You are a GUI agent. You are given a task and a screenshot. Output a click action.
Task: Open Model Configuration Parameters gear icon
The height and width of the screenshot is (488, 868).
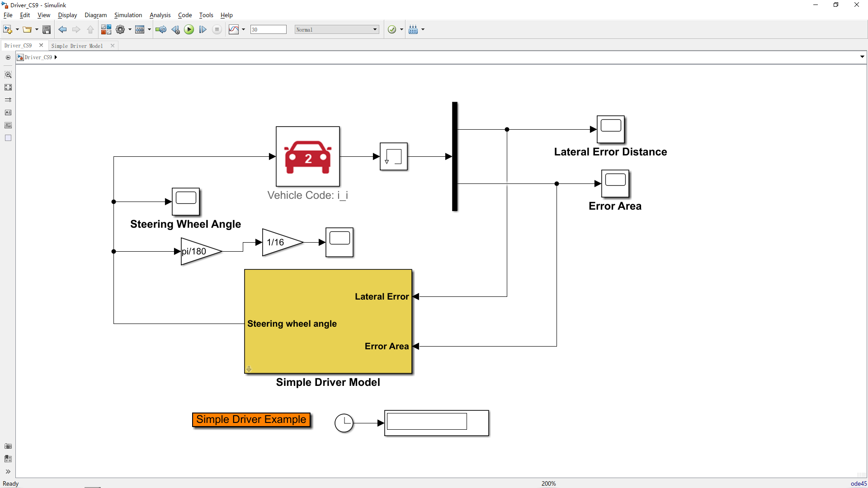pyautogui.click(x=120, y=29)
